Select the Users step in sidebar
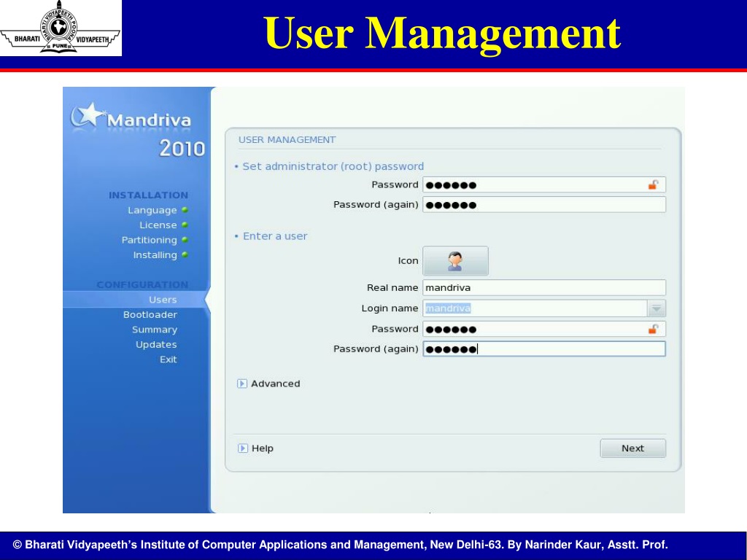The width and height of the screenshot is (747, 560). click(163, 300)
